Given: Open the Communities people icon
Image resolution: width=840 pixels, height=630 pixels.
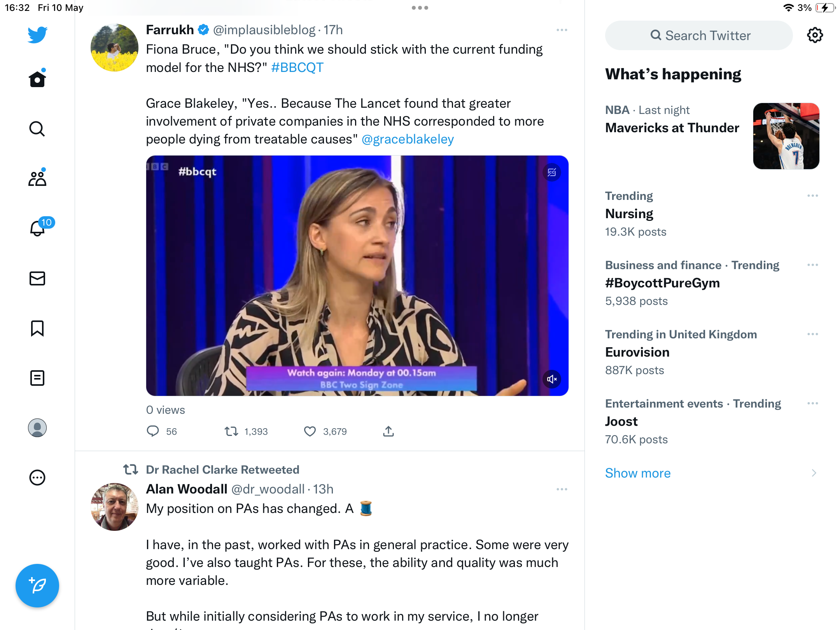Looking at the screenshot, I should 37,178.
